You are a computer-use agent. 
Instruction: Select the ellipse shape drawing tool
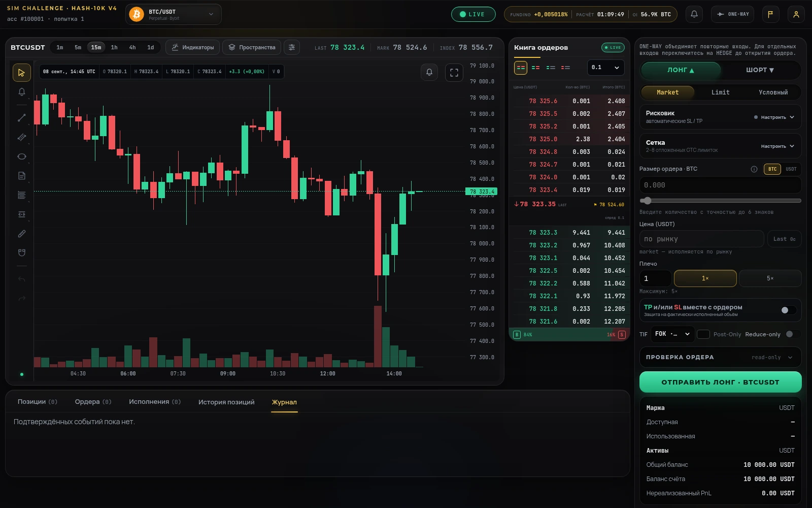pos(21,156)
